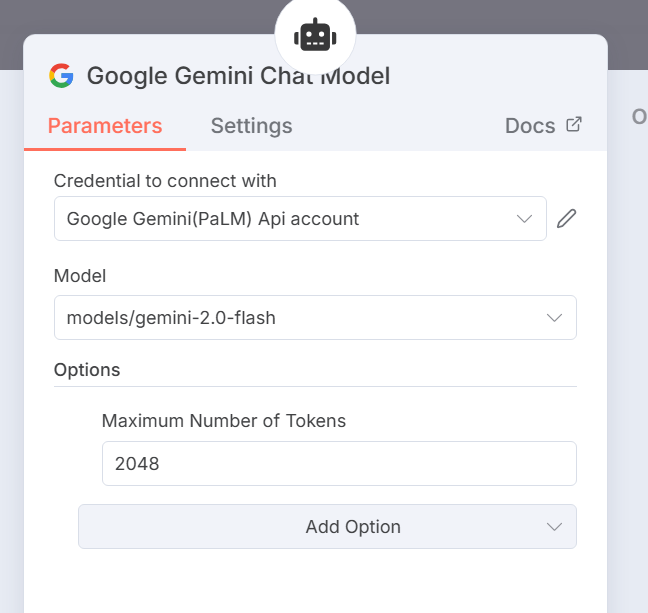
Task: Focus the Maximum Number of Tokens input
Action: [x=339, y=464]
